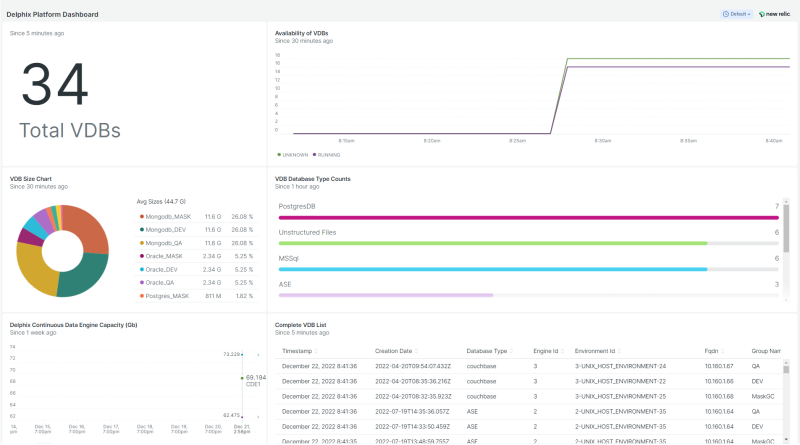This screenshot has height=445, width=800.
Task: Click Oracle_MASK legend entry
Action: click(197, 256)
